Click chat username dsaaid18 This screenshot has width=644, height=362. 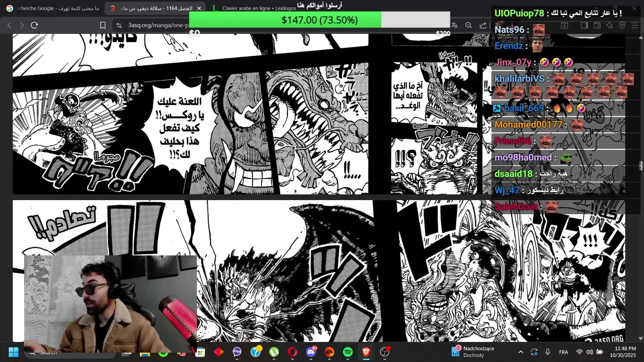(x=513, y=173)
